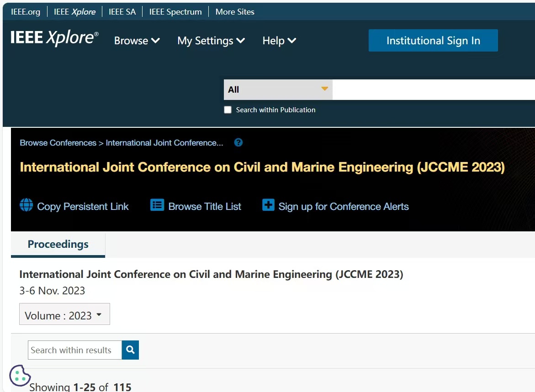Open the cookie preferences icon
The width and height of the screenshot is (535, 392).
(x=20, y=375)
